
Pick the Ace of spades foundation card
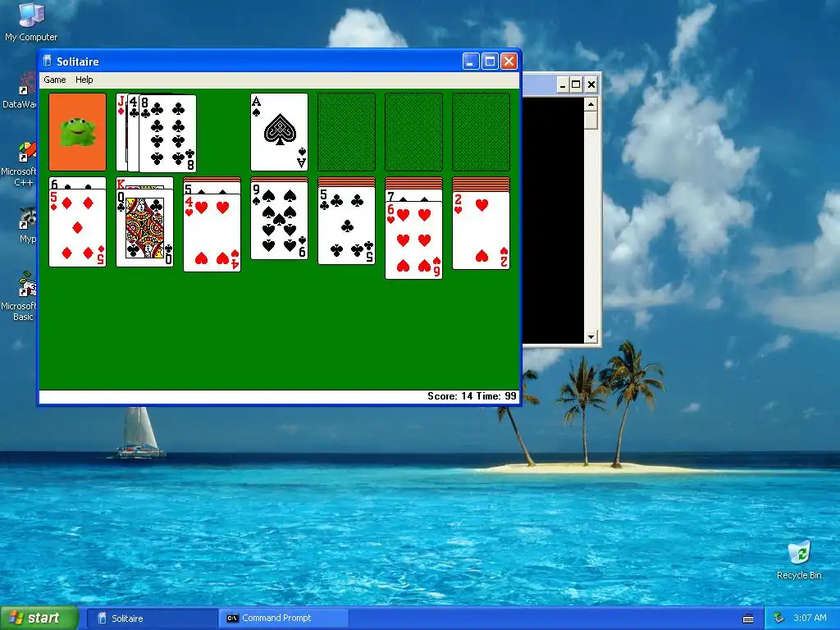click(279, 132)
